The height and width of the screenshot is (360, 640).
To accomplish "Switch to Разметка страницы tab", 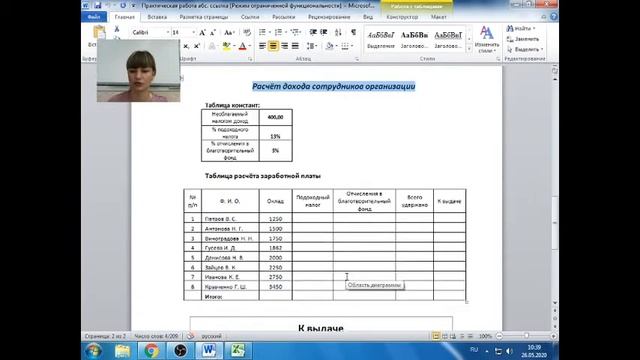I will pyautogui.click(x=204, y=17).
